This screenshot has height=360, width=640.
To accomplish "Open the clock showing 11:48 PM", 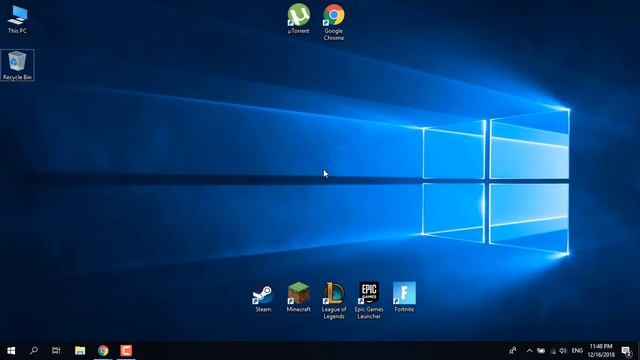I will (601, 351).
